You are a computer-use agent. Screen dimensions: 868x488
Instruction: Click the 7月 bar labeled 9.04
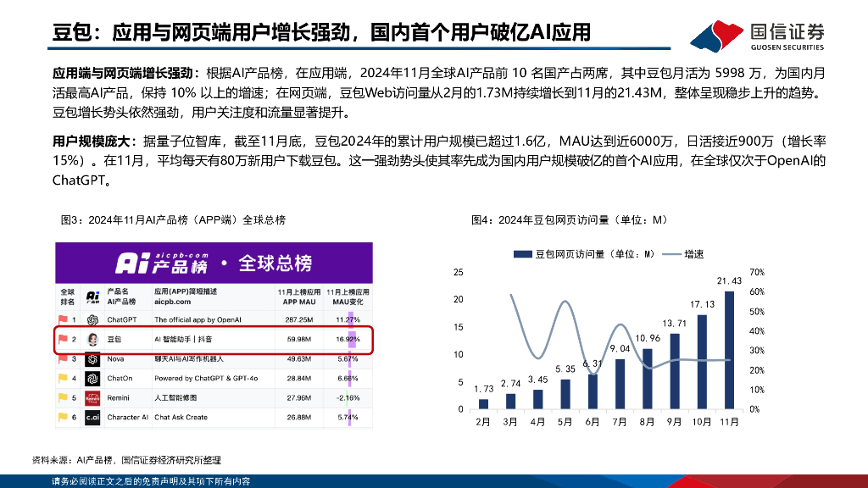620,385
